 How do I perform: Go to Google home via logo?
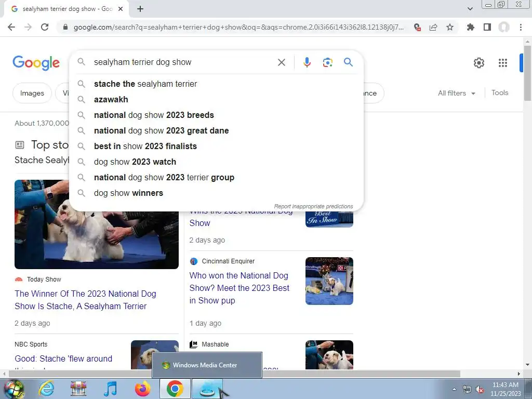pos(36,63)
